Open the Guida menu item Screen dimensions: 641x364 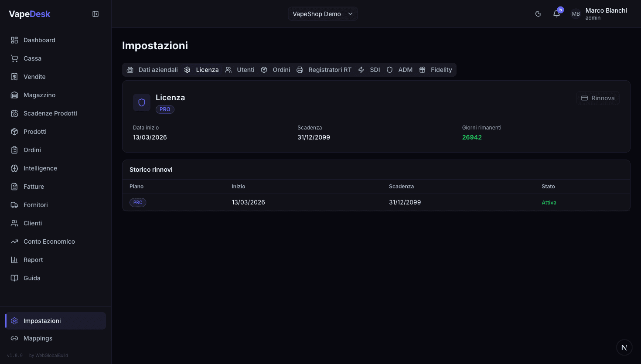tap(32, 278)
